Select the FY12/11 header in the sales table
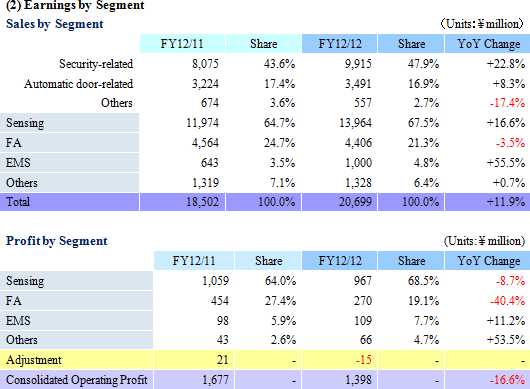The height and width of the screenshot is (389, 530). (x=182, y=44)
